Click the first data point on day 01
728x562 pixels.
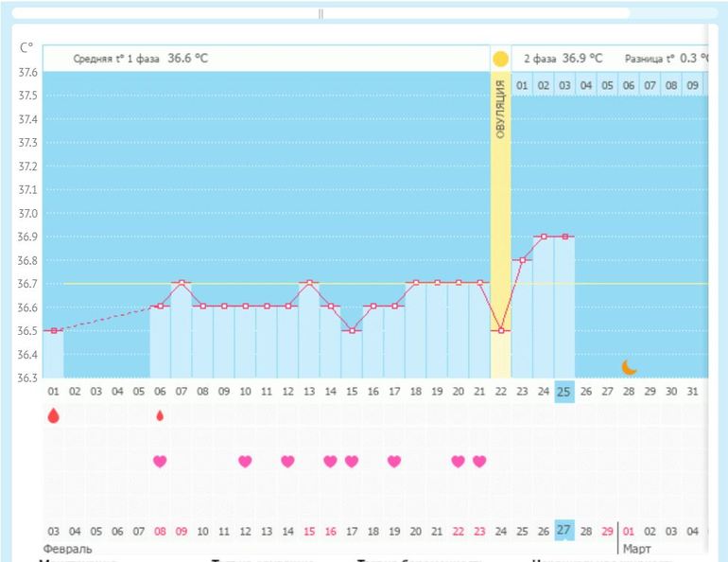point(54,330)
